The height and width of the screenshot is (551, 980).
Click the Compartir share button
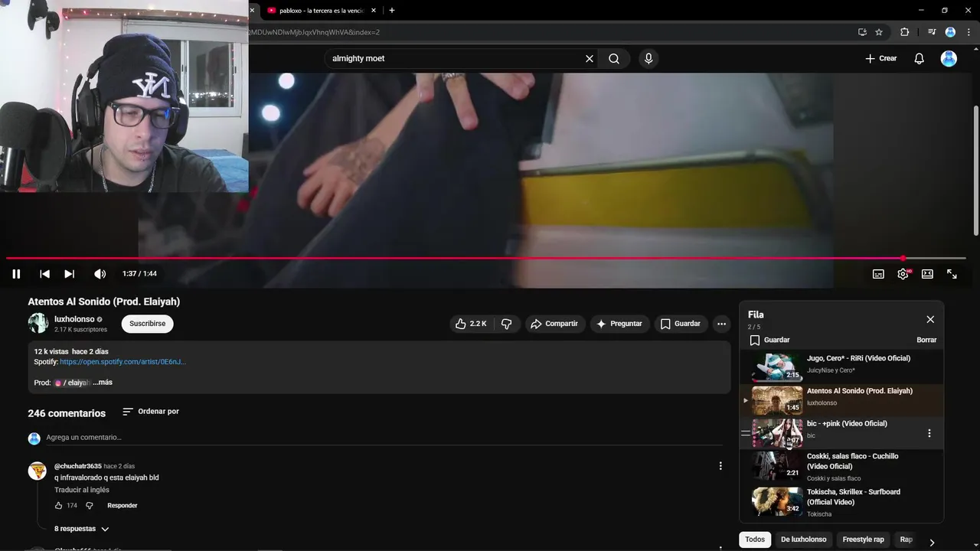pyautogui.click(x=554, y=324)
